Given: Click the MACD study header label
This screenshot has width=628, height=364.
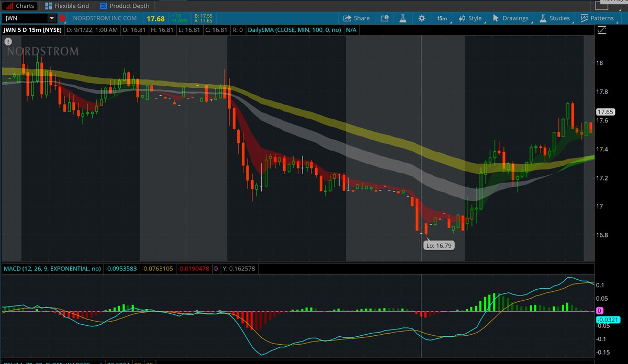Looking at the screenshot, I should point(52,268).
